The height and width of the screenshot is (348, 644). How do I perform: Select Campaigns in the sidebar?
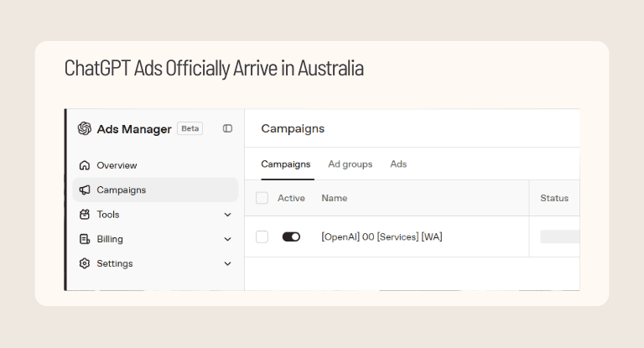point(155,190)
